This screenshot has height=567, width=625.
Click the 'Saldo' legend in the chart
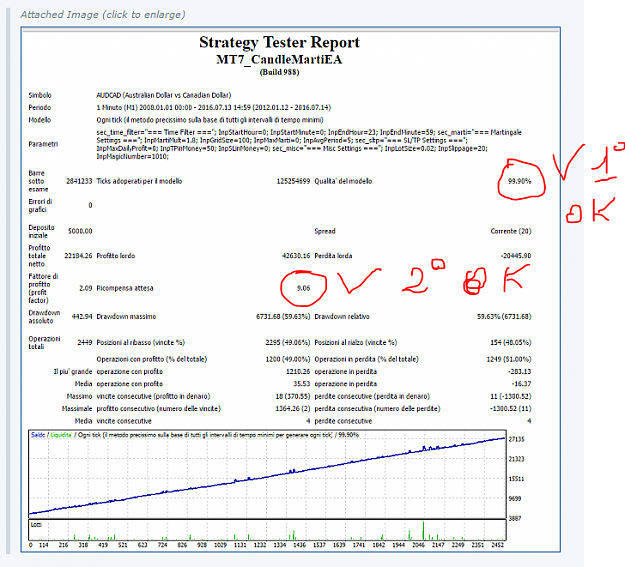click(38, 435)
